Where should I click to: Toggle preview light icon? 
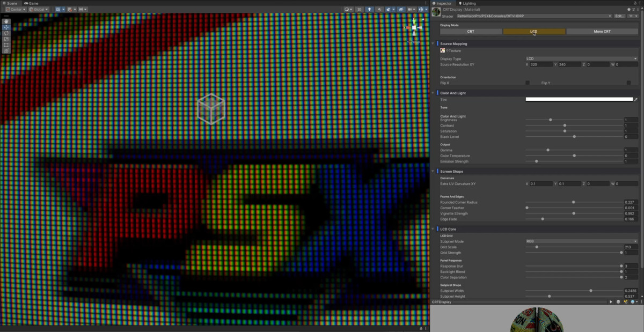point(626,301)
